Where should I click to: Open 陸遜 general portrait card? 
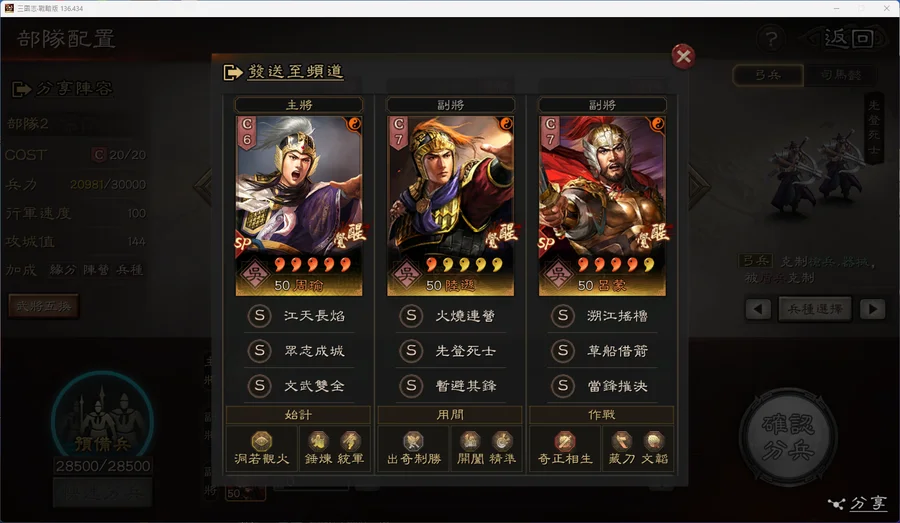coord(451,206)
